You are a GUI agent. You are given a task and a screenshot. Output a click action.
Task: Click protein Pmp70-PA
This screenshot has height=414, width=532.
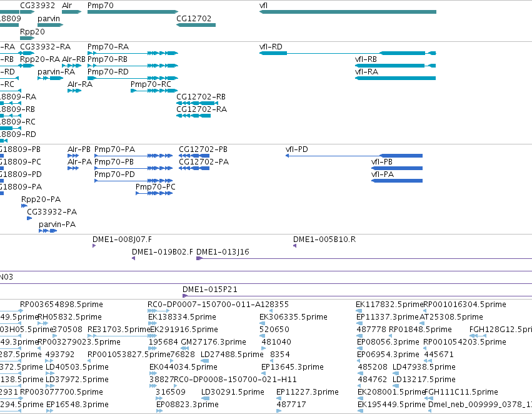tap(134, 156)
